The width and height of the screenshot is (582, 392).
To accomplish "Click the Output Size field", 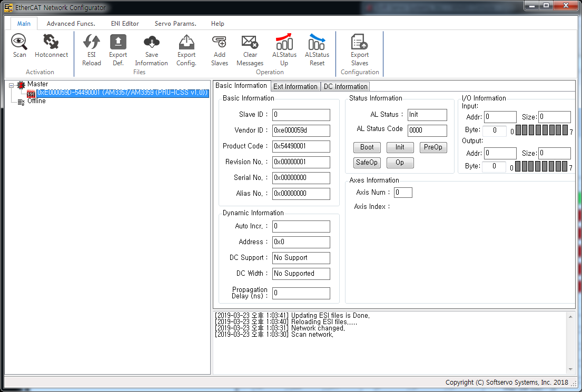I will coord(555,154).
